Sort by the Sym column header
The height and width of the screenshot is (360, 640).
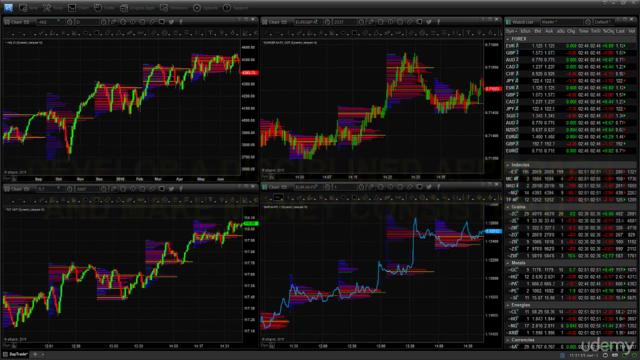pyautogui.click(x=511, y=31)
